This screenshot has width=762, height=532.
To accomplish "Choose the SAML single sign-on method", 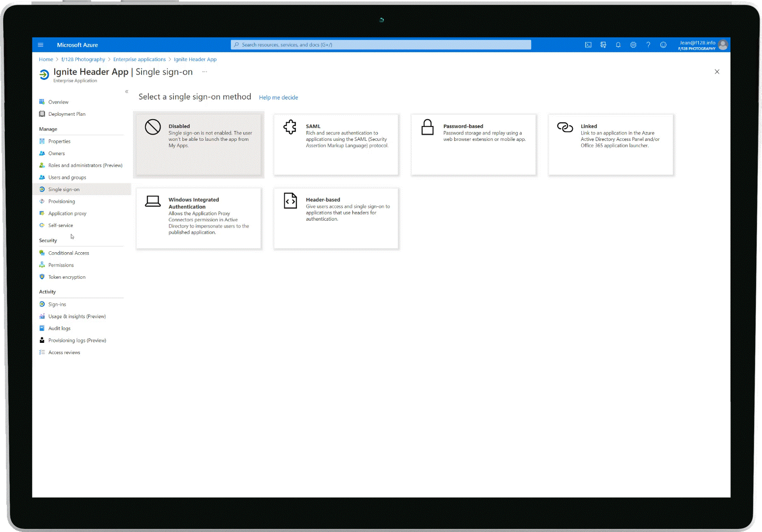I will 335,144.
